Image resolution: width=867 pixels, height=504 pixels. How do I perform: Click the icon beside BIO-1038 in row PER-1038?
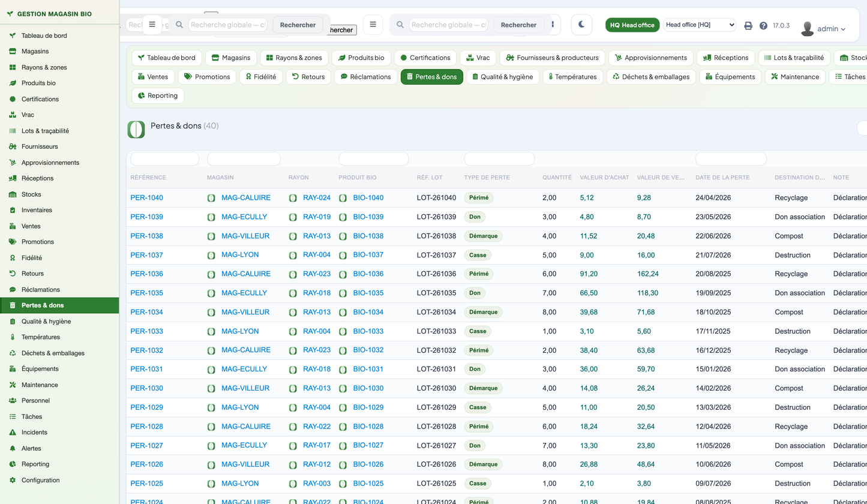pyautogui.click(x=343, y=236)
